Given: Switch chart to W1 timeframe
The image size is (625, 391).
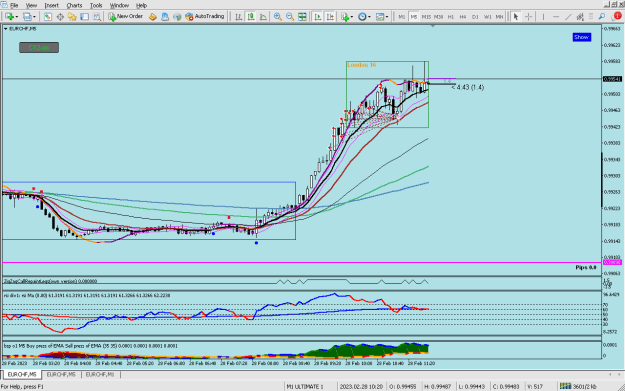Looking at the screenshot, I should click(487, 17).
